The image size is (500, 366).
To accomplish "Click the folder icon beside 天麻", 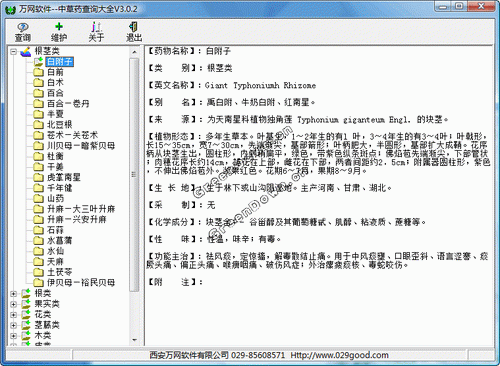I will (x=38, y=262).
